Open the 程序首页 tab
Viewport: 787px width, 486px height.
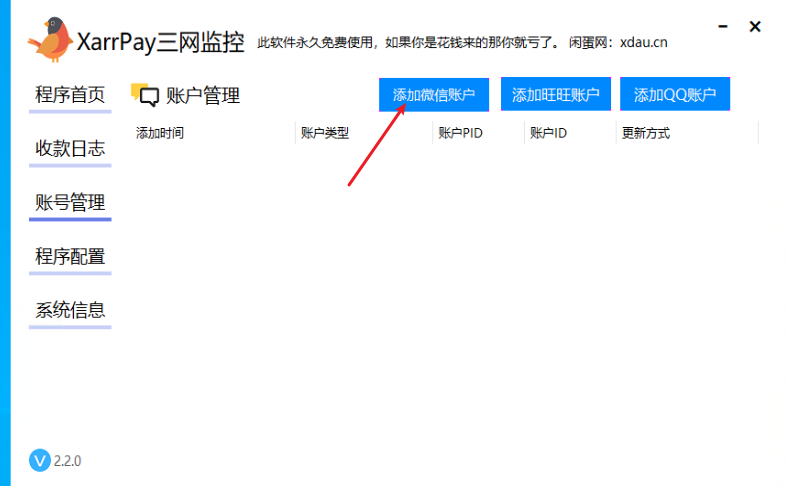click(x=70, y=95)
